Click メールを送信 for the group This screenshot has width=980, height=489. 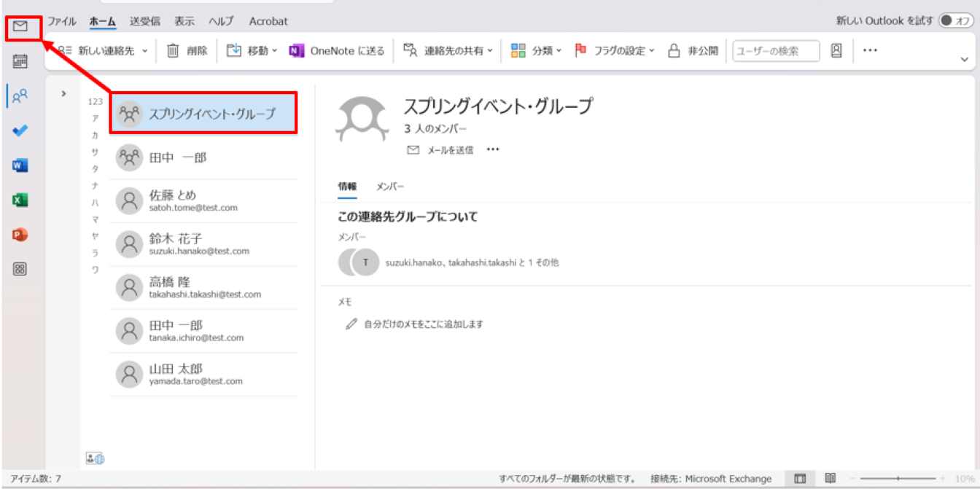click(x=441, y=150)
